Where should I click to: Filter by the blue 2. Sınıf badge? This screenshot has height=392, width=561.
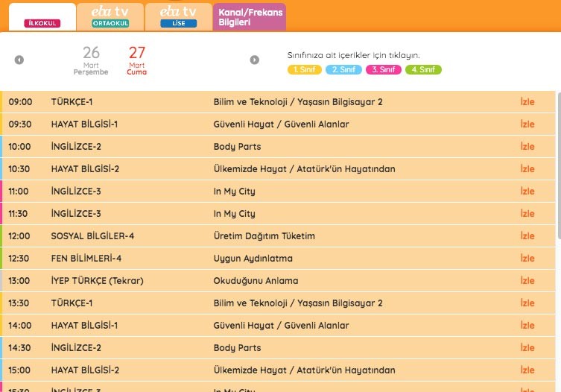click(x=343, y=70)
